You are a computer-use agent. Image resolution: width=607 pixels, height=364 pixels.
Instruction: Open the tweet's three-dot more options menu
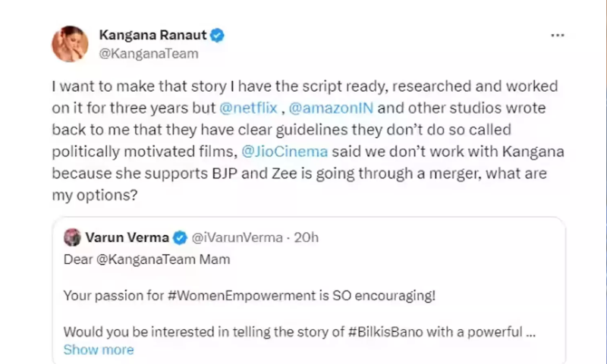[x=557, y=36]
